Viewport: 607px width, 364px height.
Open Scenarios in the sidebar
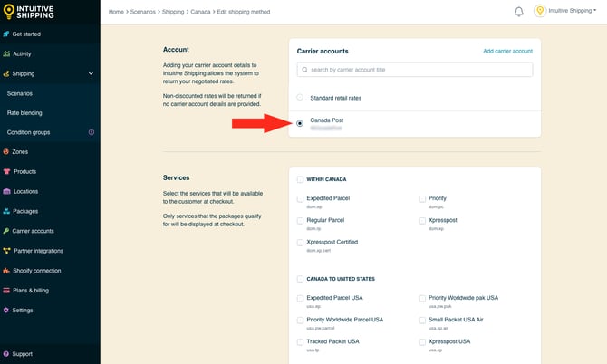(20, 93)
